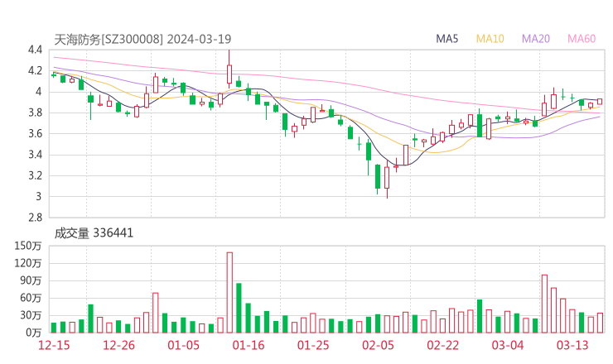Click the 成交量 336441 volume label
The image size is (613, 364).
click(x=94, y=233)
